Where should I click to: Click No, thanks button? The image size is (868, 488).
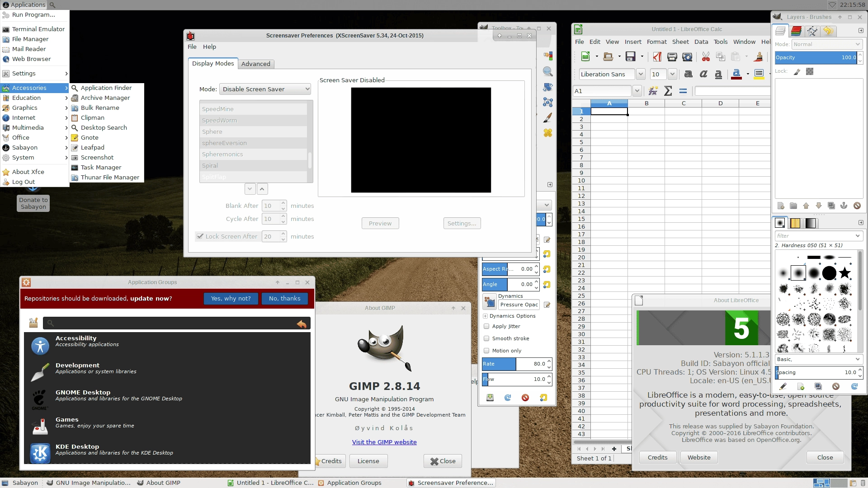[x=284, y=299]
